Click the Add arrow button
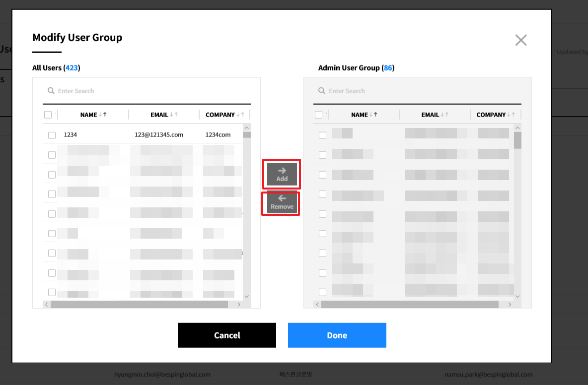The height and width of the screenshot is (385, 588). 282,174
